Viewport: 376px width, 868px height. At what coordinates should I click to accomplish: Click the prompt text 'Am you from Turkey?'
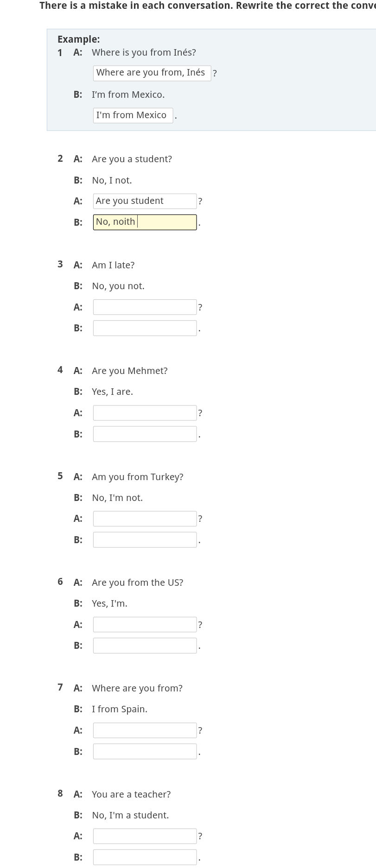(x=137, y=477)
